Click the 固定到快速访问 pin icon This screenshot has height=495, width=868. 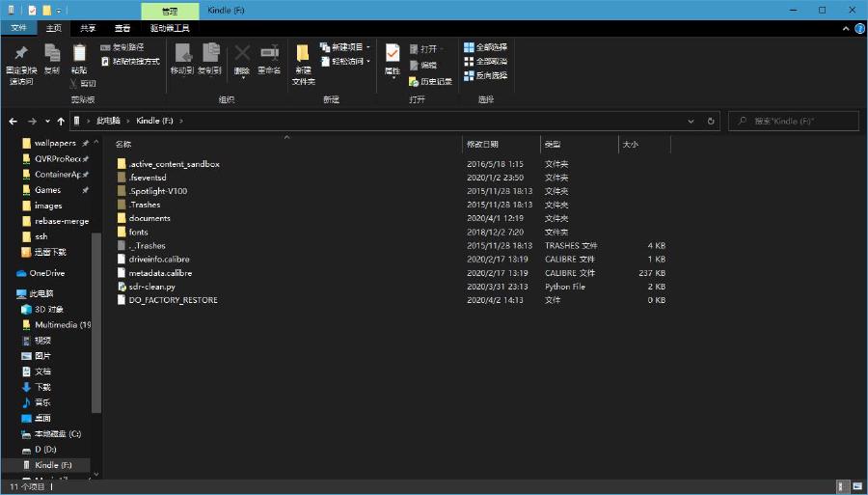[21, 54]
